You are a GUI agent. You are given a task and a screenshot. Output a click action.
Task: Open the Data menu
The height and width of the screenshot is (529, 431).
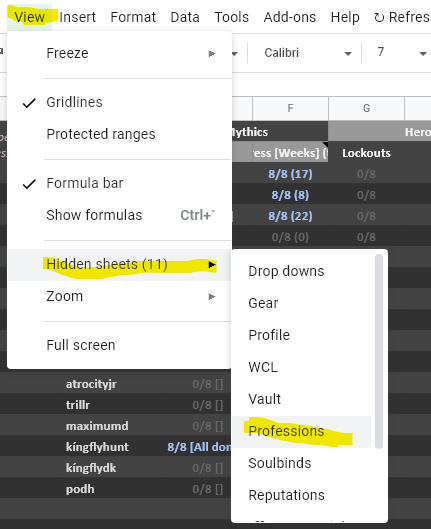coord(185,17)
